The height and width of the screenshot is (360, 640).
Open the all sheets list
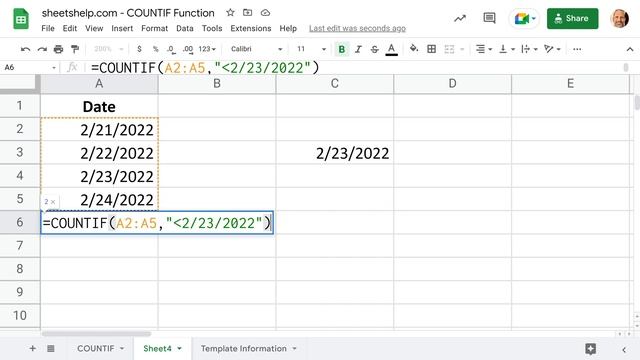point(51,349)
